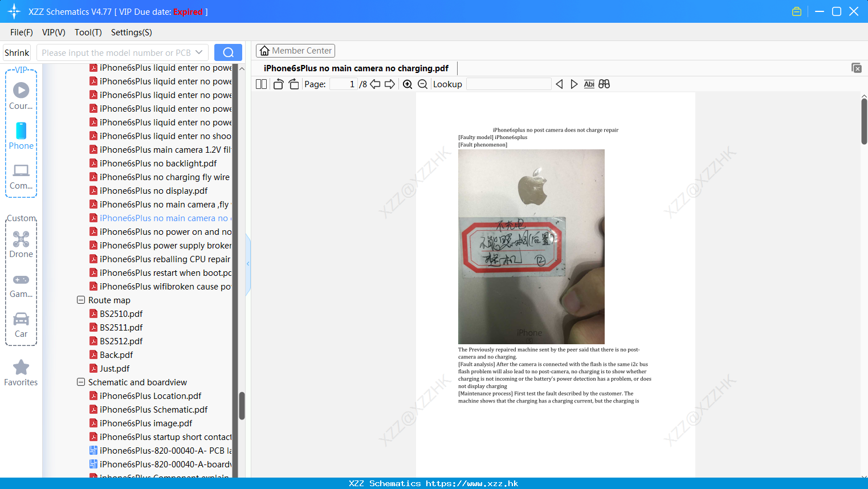Open iPhone6sPlus power supply broken file

tap(161, 245)
